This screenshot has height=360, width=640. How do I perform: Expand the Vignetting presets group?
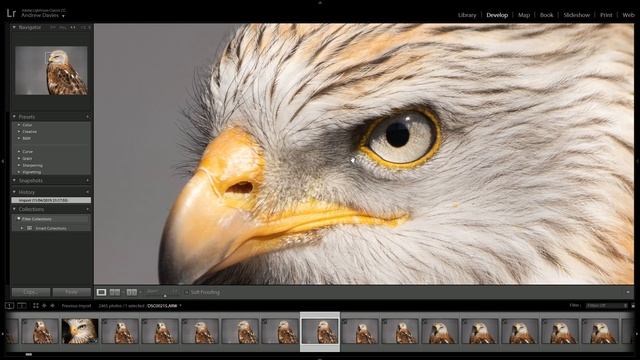[19, 172]
